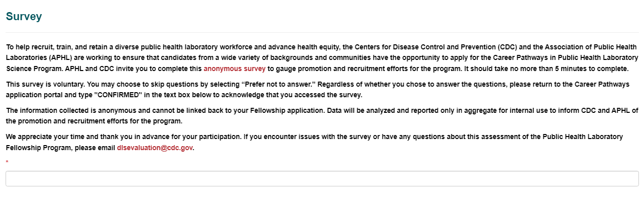644x199 pixels.
Task: Click the horizontal divider below Survey heading
Action: 322,33
